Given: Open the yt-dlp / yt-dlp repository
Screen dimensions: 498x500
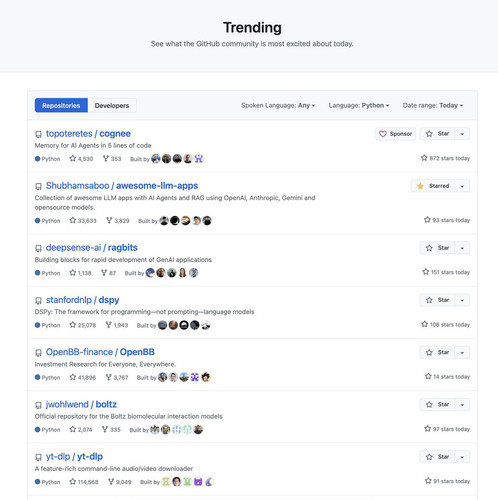Looking at the screenshot, I should 74,457.
